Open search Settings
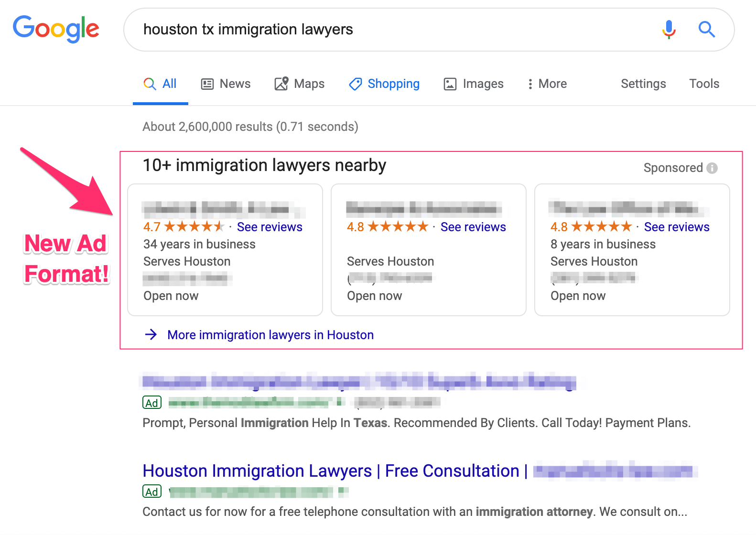The image size is (756, 535). 643,84
